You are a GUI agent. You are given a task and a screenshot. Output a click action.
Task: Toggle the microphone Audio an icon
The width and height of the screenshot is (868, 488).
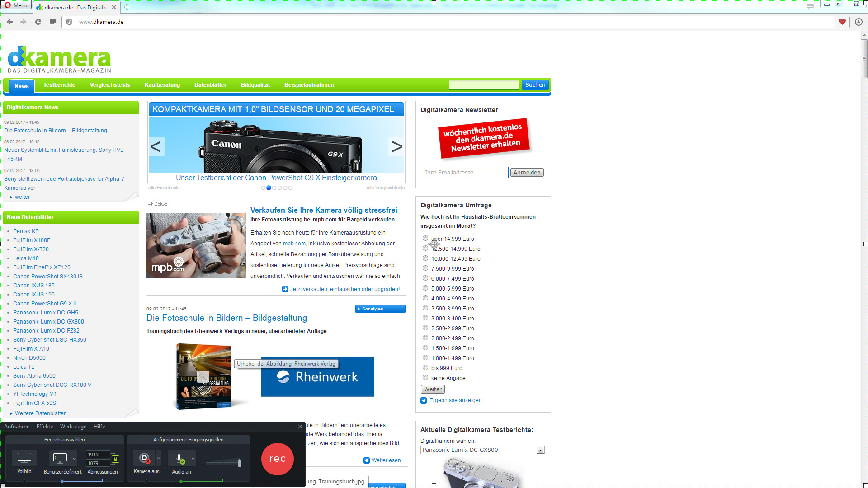179,458
